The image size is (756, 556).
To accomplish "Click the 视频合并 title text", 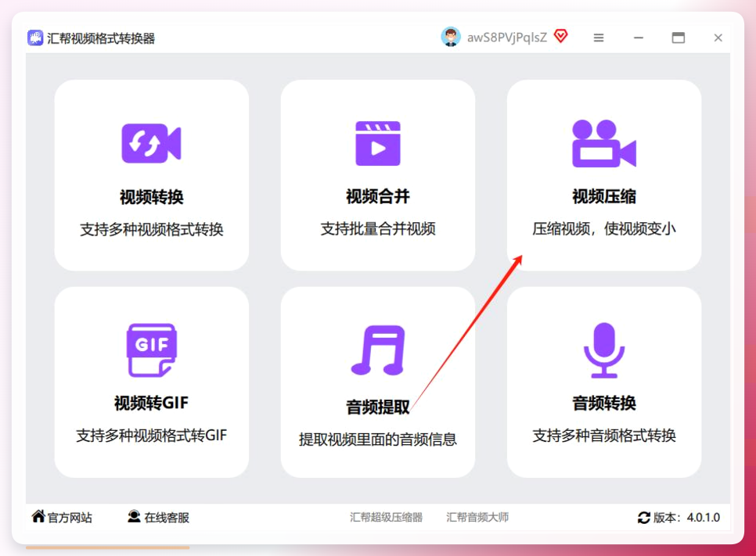I will (x=378, y=196).
